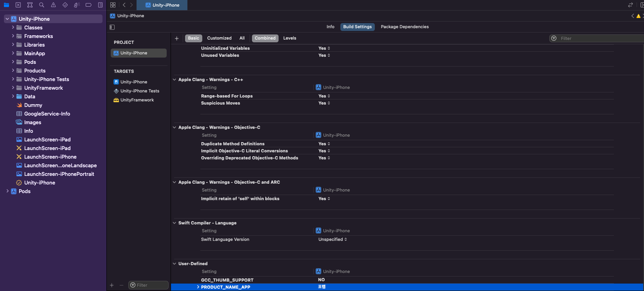The image size is (644, 291).
Task: Collapse the User-Defined section
Action: [174, 264]
